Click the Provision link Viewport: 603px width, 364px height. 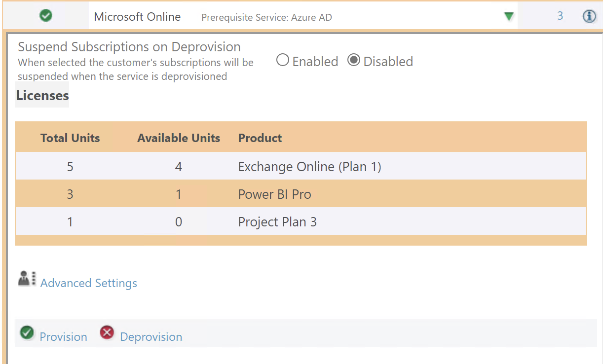click(x=63, y=337)
